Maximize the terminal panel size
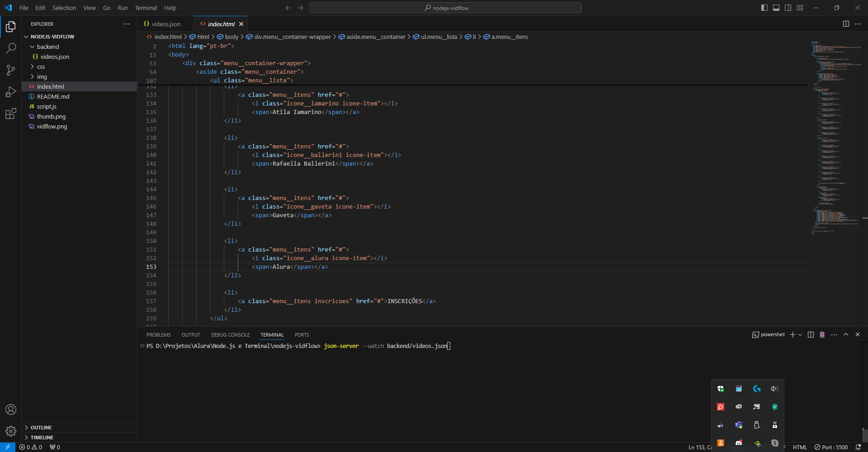 pos(846,335)
